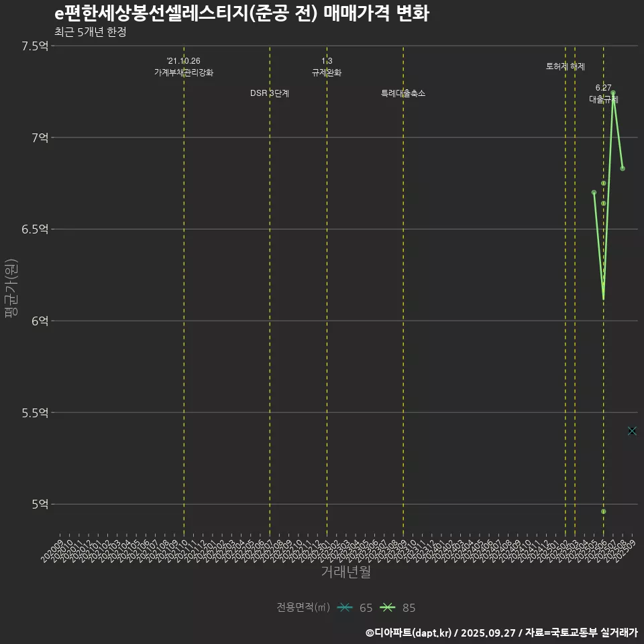Image resolution: width=644 pixels, height=644 pixels.
Task: Select the DSR 3단계 event label
Action: click(270, 93)
